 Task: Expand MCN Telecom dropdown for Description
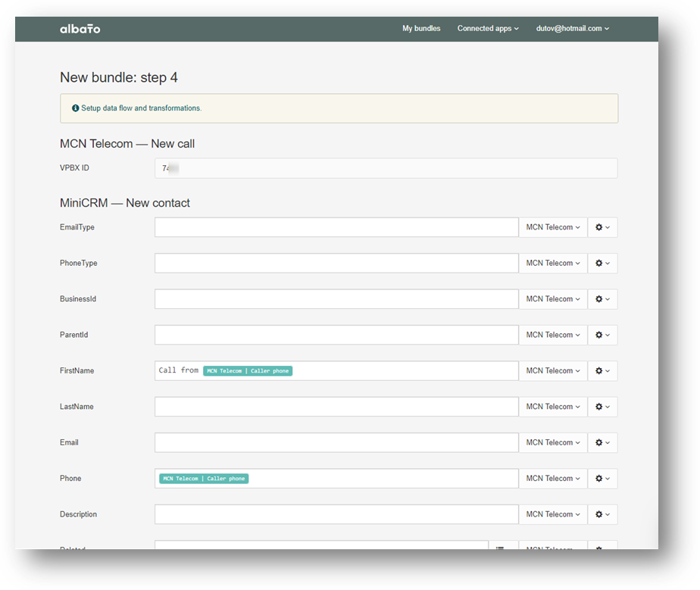pyautogui.click(x=553, y=514)
